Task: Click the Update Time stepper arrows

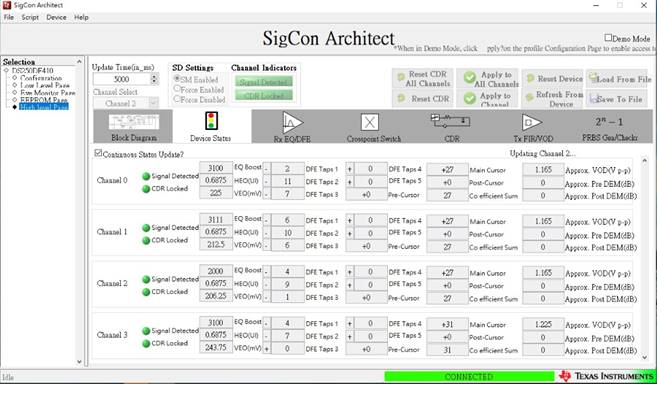Action: [x=154, y=79]
